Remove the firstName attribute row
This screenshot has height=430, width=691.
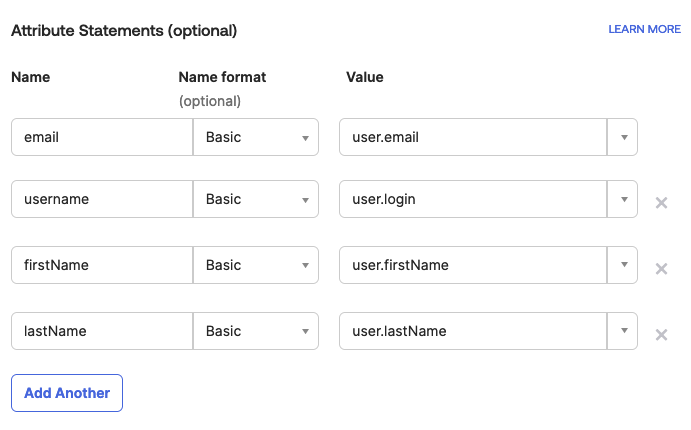pos(660,268)
